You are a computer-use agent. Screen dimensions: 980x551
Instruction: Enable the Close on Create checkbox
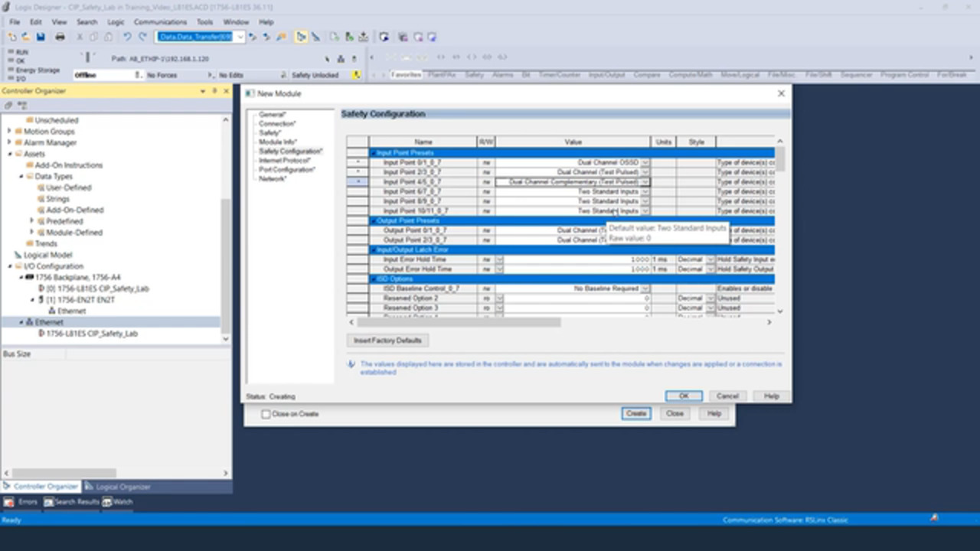coord(266,413)
